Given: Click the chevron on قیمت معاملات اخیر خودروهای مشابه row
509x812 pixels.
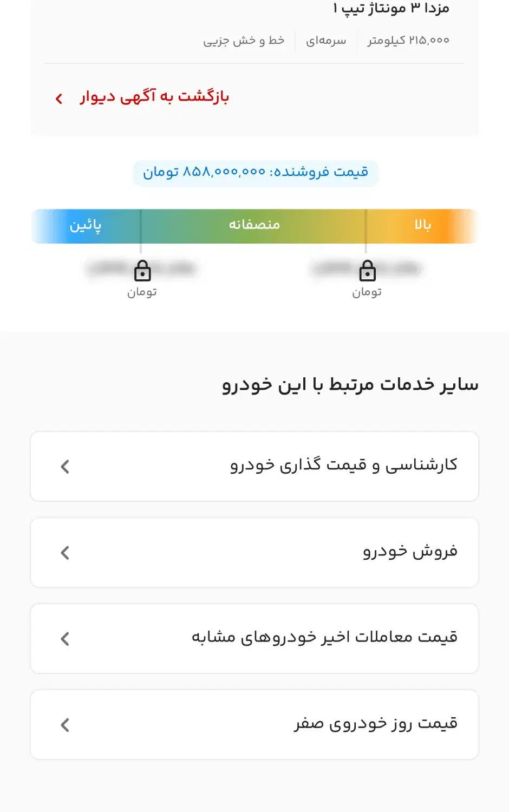Looking at the screenshot, I should 65,639.
